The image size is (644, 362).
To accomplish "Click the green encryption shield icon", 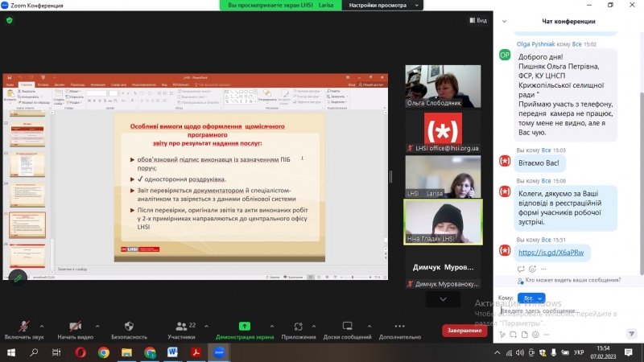I will click(10, 20).
